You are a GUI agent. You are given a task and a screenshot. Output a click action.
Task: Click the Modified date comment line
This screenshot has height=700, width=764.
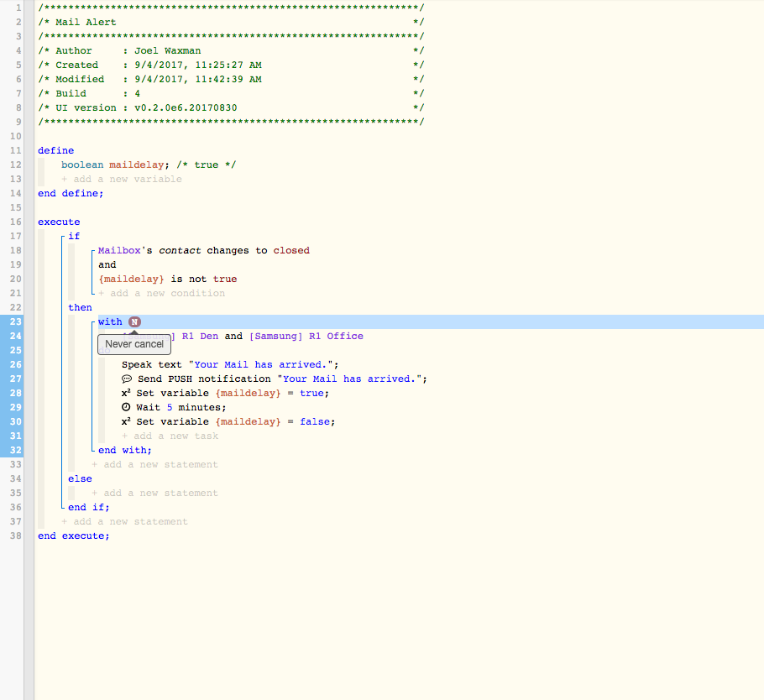coord(231,80)
